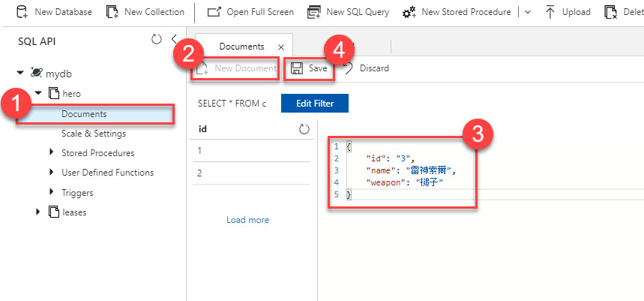Expand the Stored Procedures node
The height and width of the screenshot is (301, 644).
(x=52, y=152)
